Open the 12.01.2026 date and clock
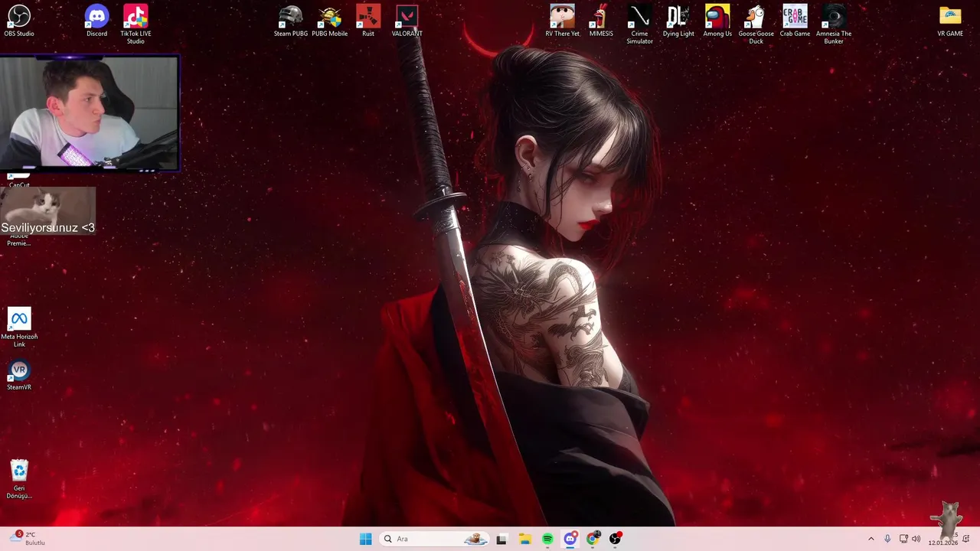 coord(942,539)
